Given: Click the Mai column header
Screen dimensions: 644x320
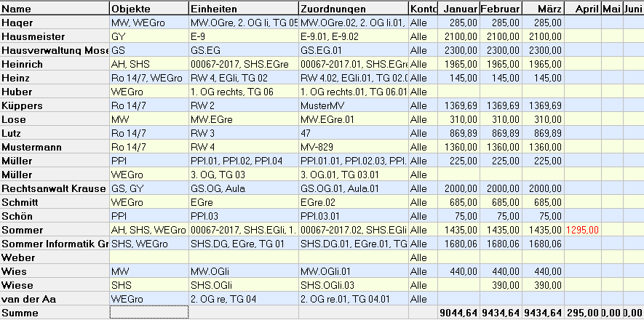Looking at the screenshot, I should [x=612, y=9].
